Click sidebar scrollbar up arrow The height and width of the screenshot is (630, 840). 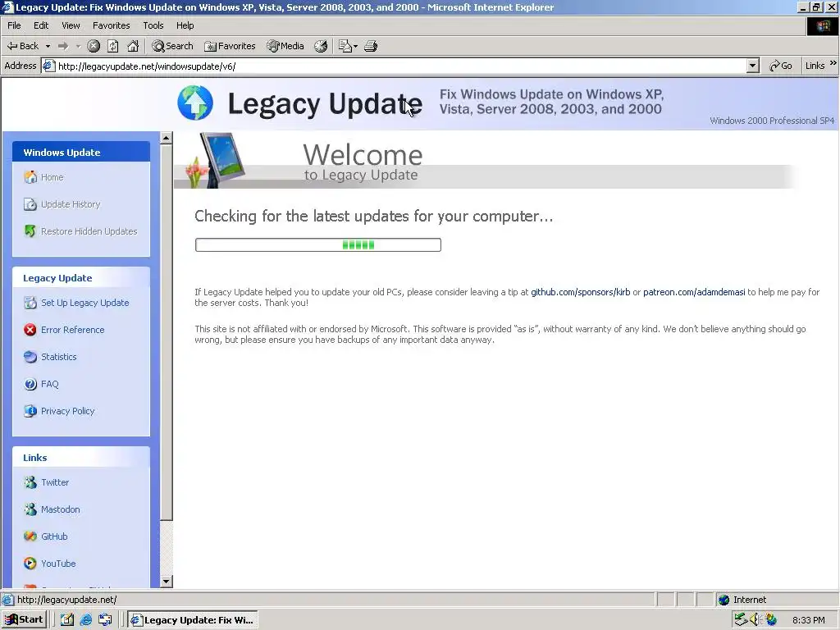click(166, 138)
